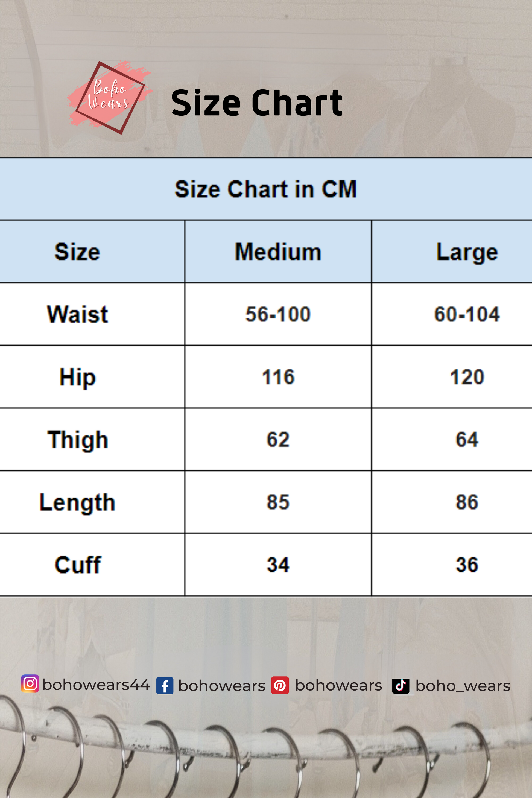Click the Pinterest icon
The width and height of the screenshot is (532, 798).
280,685
